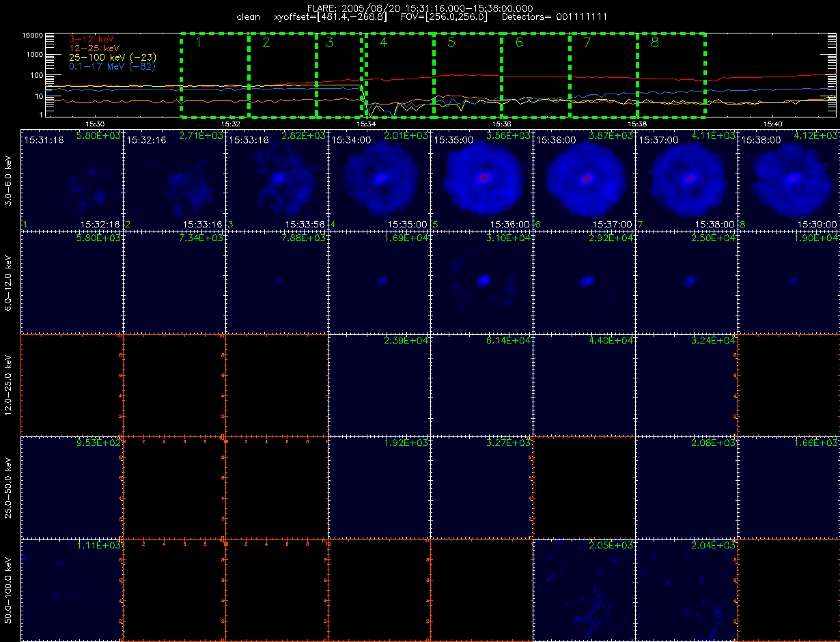The width and height of the screenshot is (840, 642).
Task: Click the '2.71E+03' flux value
Action: (201, 136)
